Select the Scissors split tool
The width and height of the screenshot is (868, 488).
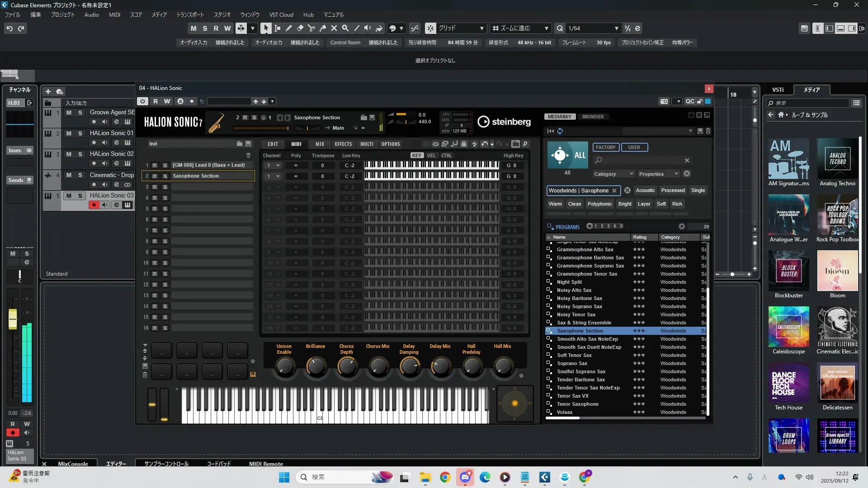point(311,28)
